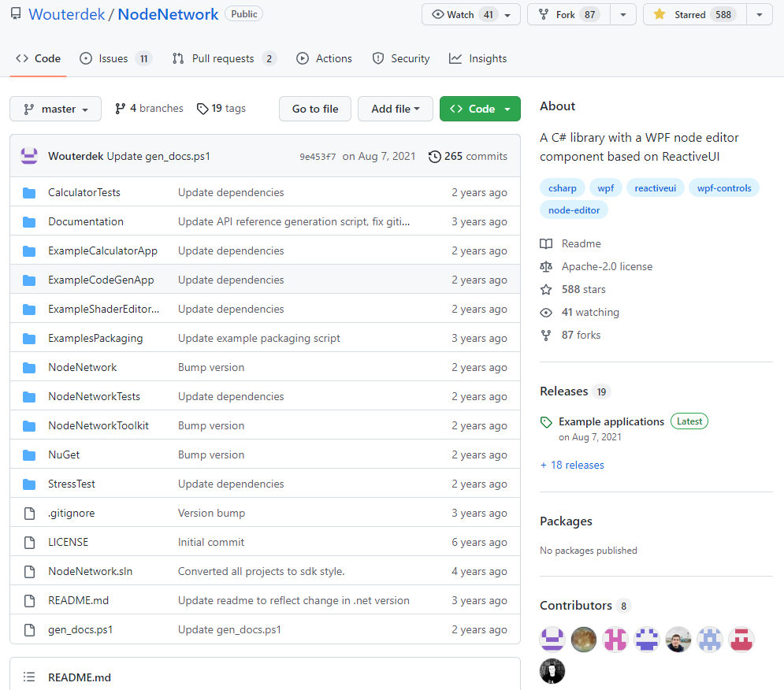
Task: Open the Example applications release link
Action: (611, 422)
